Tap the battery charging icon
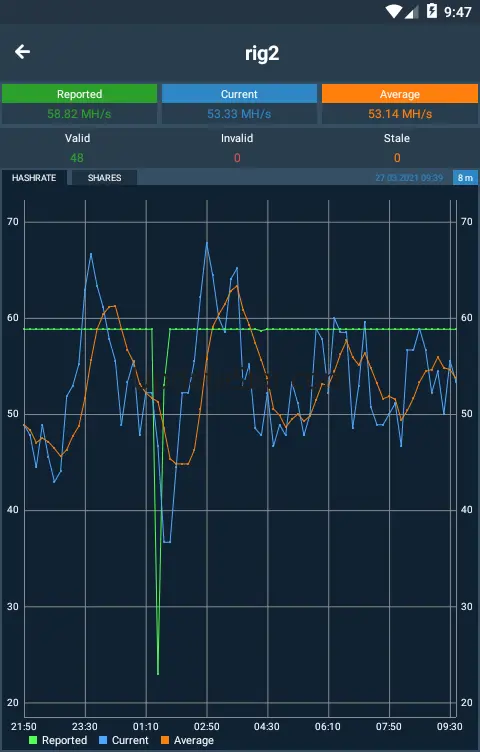The width and height of the screenshot is (480, 752). coord(432,11)
